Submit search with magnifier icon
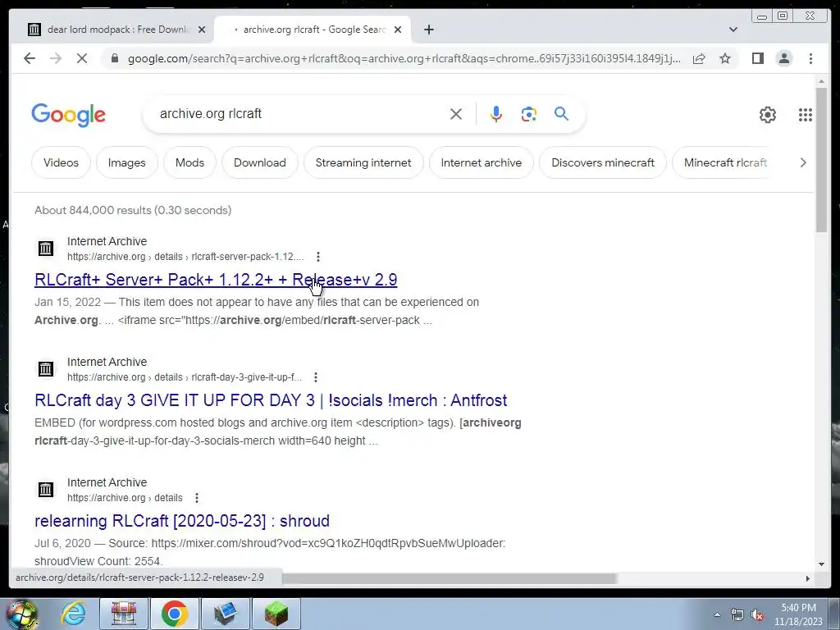Image resolution: width=840 pixels, height=630 pixels. (561, 113)
